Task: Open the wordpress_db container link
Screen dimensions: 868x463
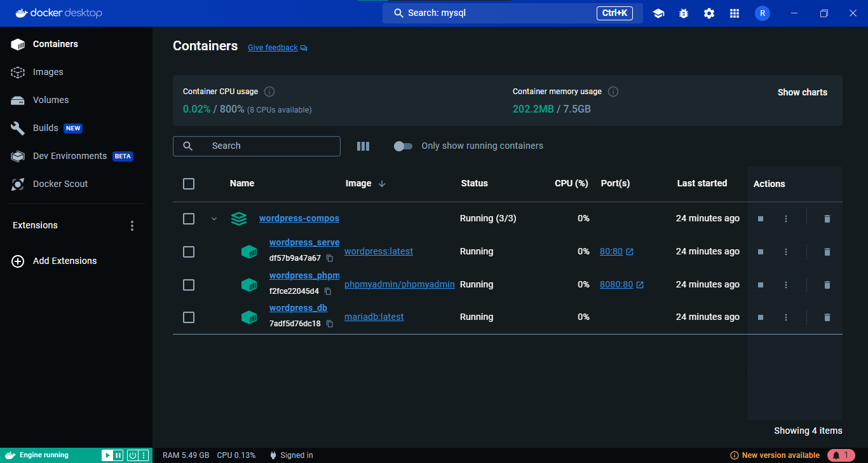Action: pyautogui.click(x=298, y=308)
